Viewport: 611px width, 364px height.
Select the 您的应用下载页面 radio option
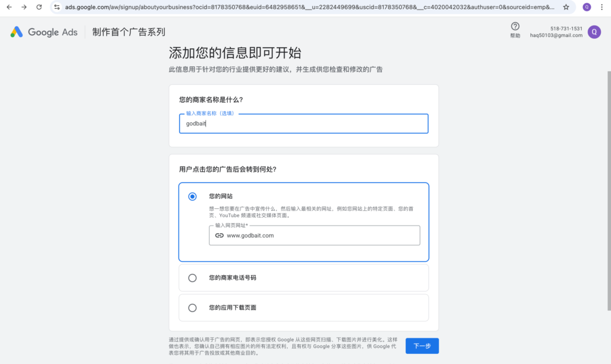point(192,308)
